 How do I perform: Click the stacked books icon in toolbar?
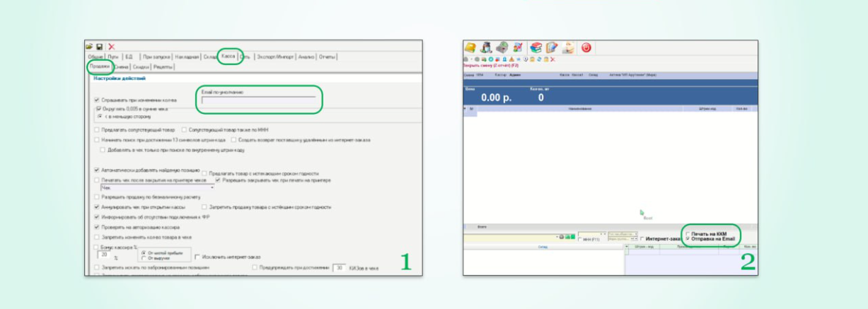(536, 48)
